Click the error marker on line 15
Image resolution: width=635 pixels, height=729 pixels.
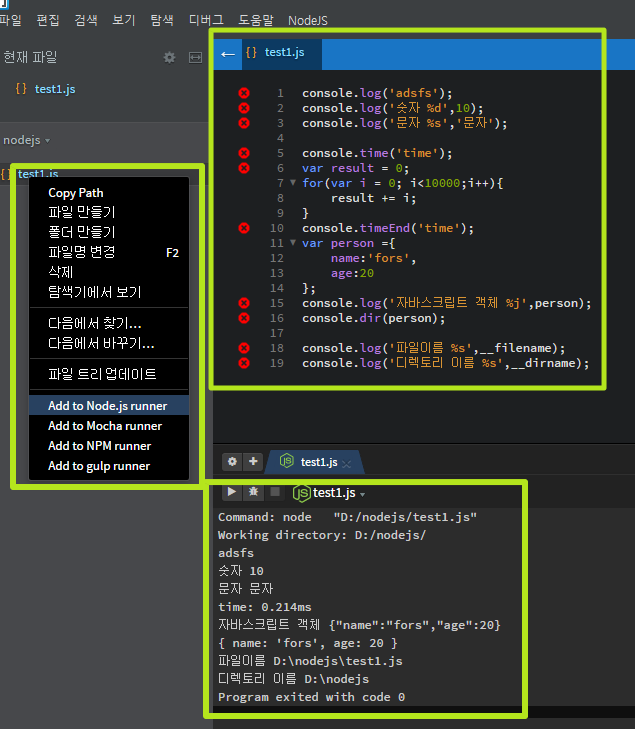tap(244, 303)
